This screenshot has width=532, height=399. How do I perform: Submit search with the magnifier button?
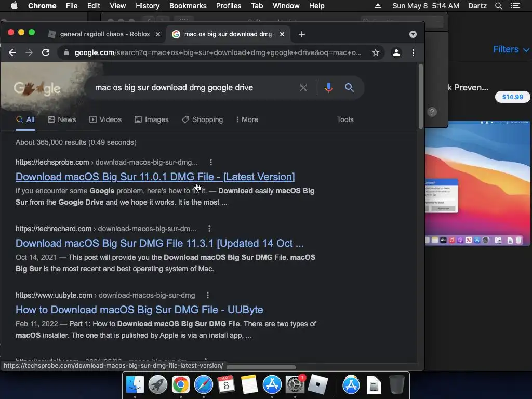(349, 87)
